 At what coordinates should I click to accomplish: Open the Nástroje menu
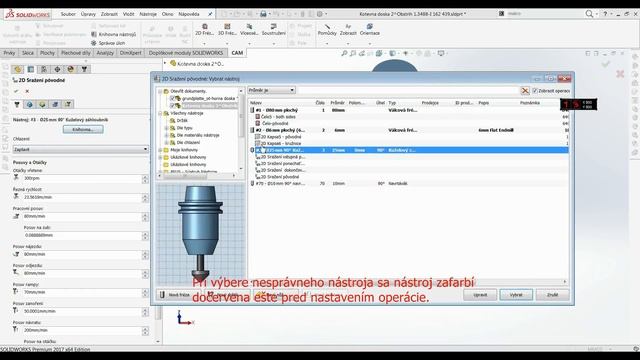148,14
